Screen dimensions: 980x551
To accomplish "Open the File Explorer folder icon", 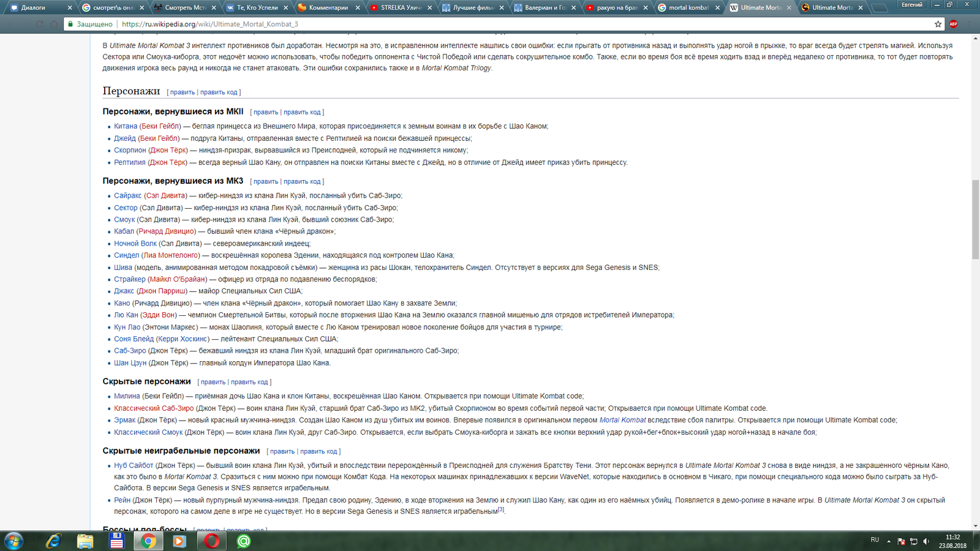I will [x=85, y=541].
